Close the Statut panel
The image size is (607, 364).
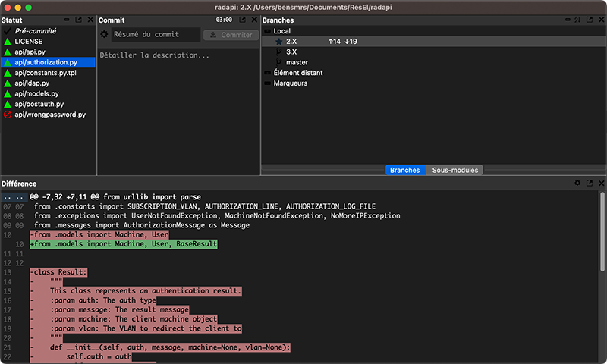90,20
